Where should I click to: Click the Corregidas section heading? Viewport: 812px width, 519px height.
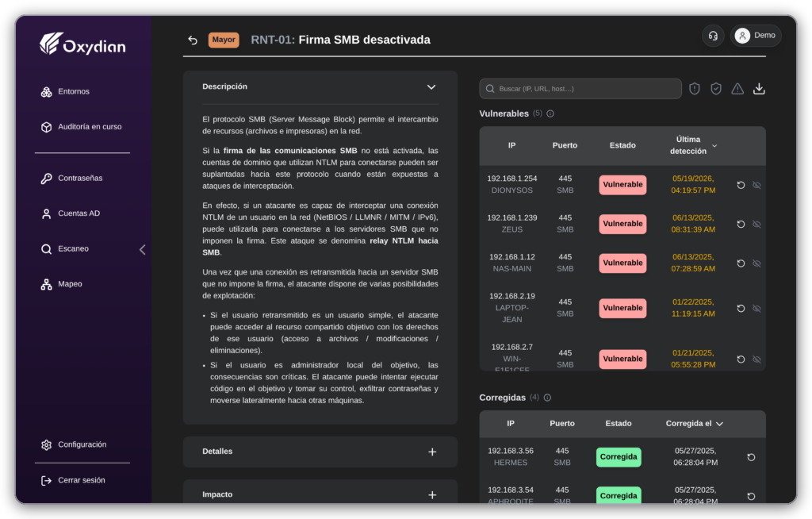tap(502, 398)
